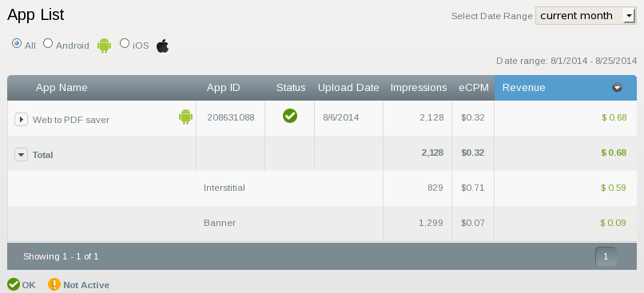Image resolution: width=644 pixels, height=293 pixels.
Task: Click the green checkmark status icon in app row
Action: (x=290, y=116)
